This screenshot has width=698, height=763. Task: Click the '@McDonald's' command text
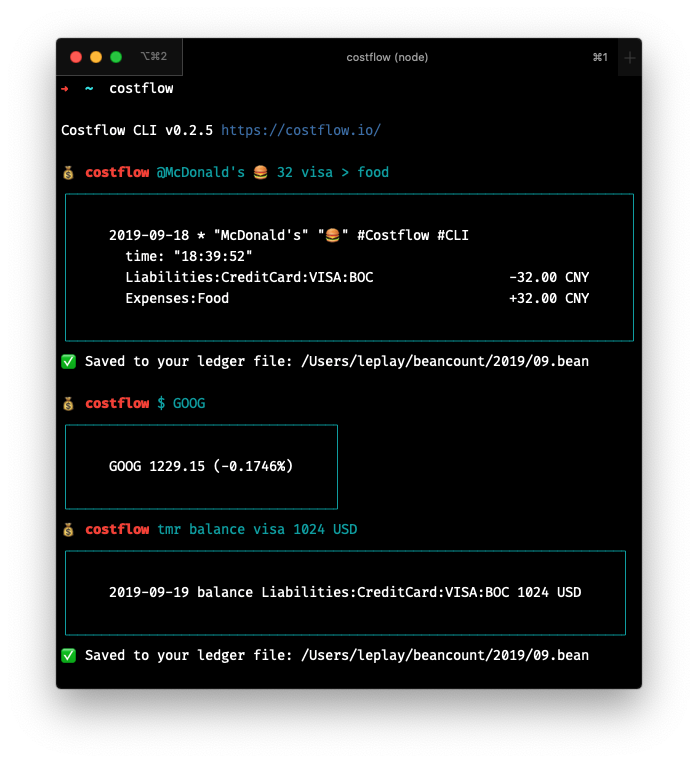[201, 172]
